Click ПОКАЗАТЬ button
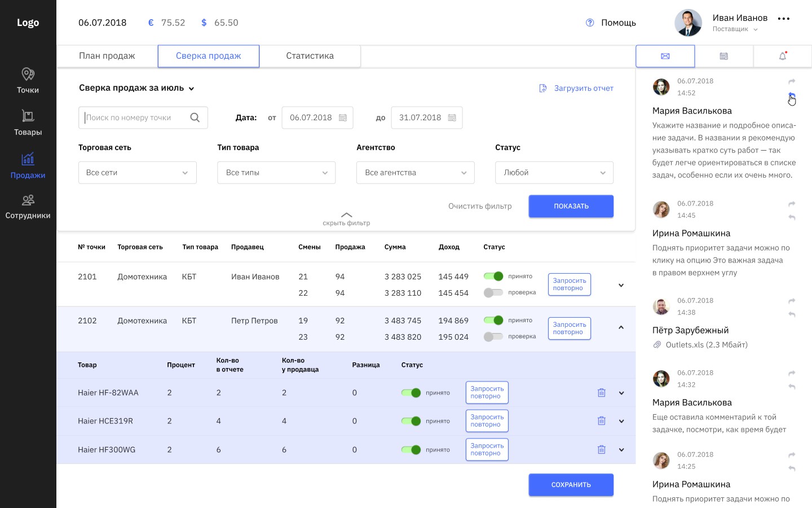Viewport: 812px width, 508px height. tap(571, 206)
